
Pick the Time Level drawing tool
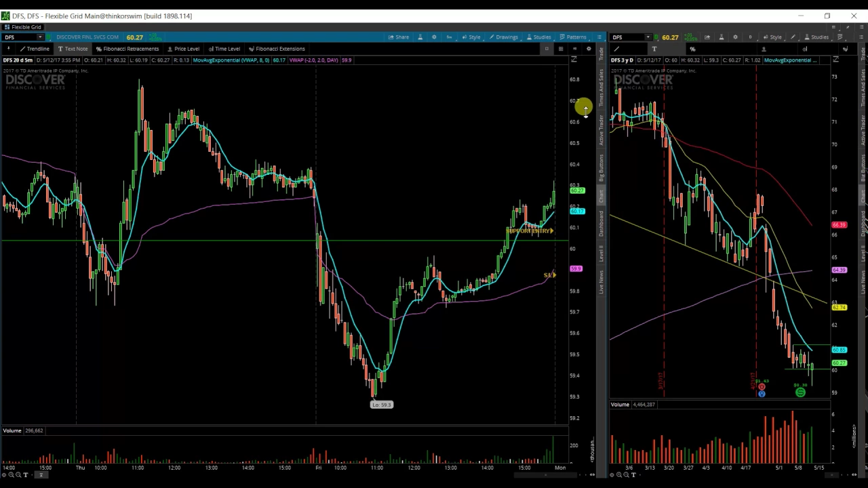pyautogui.click(x=224, y=49)
